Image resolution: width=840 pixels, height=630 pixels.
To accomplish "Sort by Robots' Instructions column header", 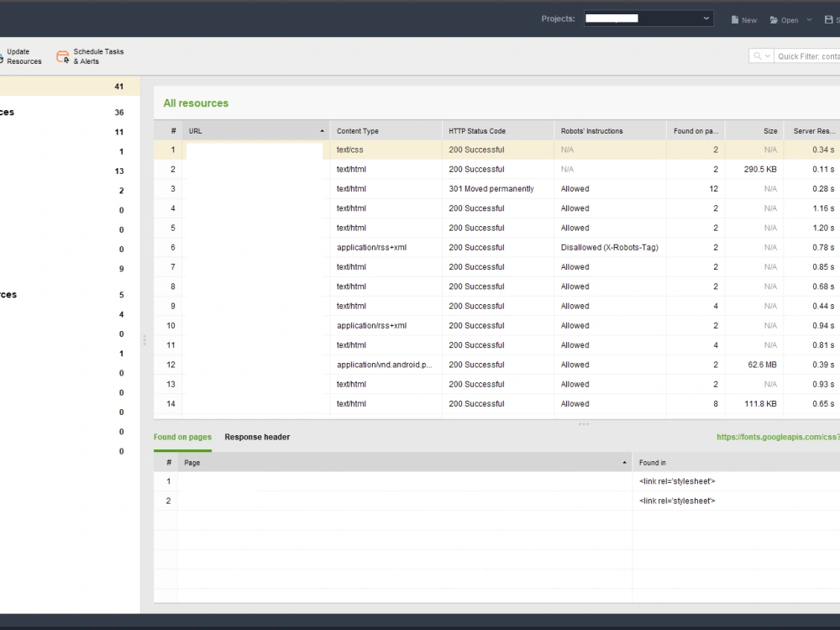I will point(610,131).
